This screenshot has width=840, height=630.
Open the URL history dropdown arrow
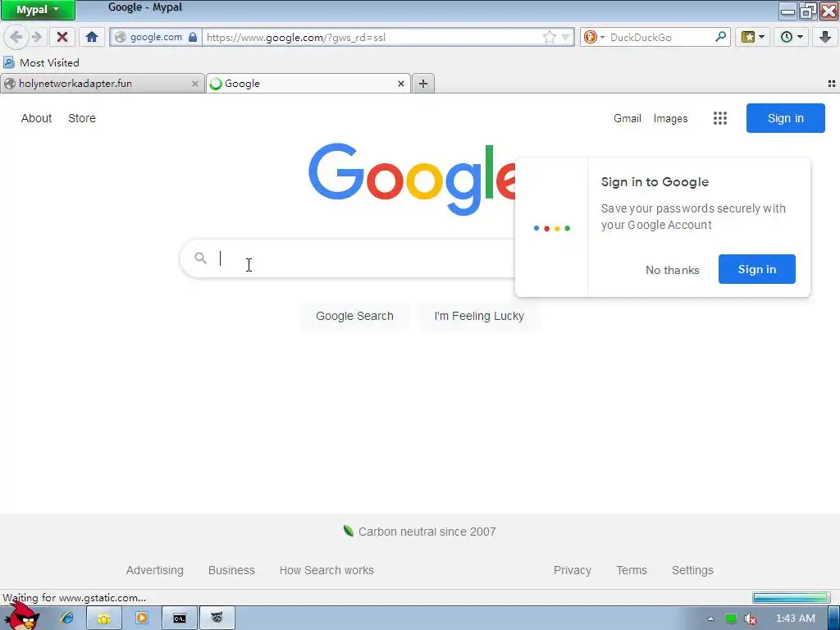[565, 38]
